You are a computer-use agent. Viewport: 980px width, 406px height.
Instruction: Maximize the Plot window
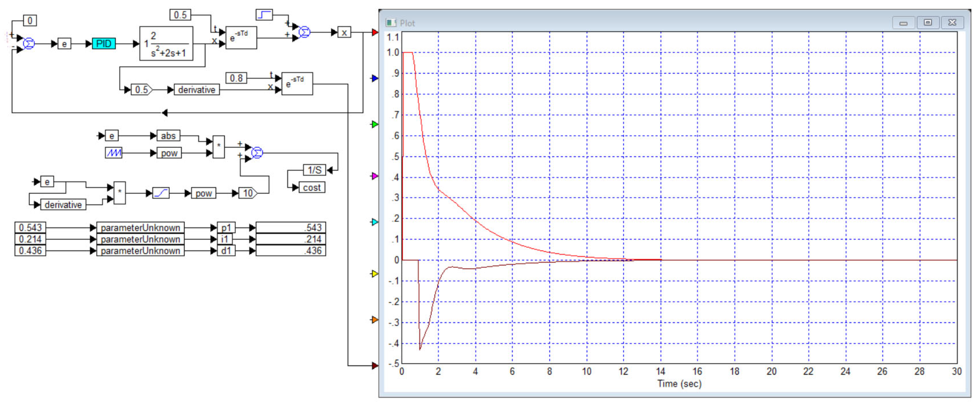tap(927, 22)
